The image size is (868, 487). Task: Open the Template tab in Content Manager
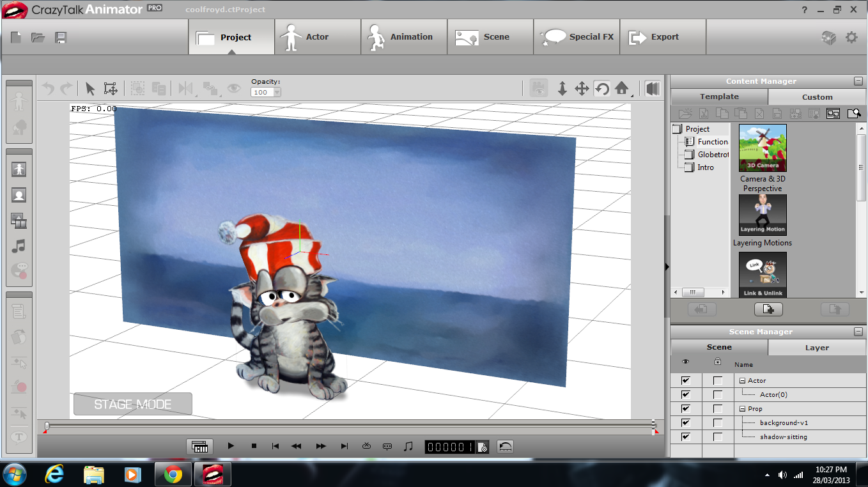coord(718,97)
